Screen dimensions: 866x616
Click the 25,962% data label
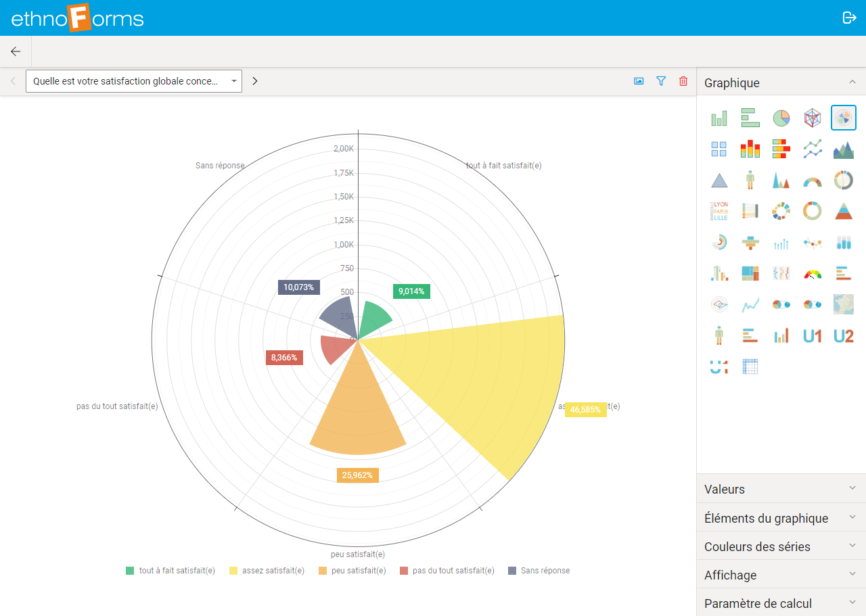click(358, 475)
